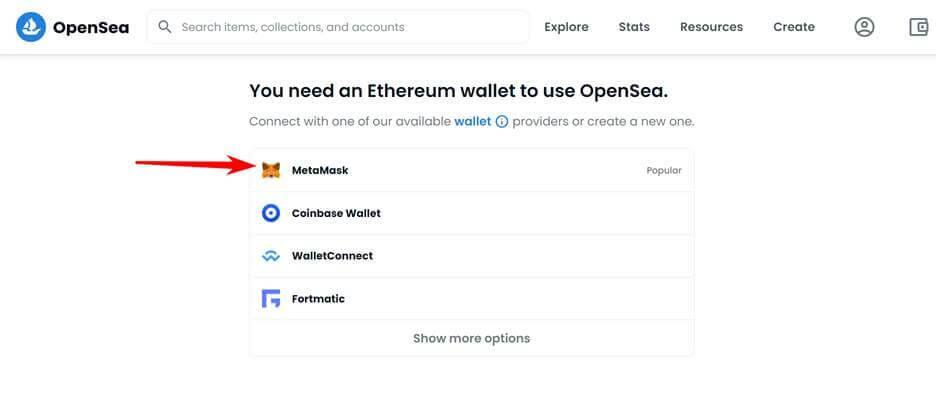Click the WalletConnect wave icon
936x398 pixels.
(x=271, y=256)
